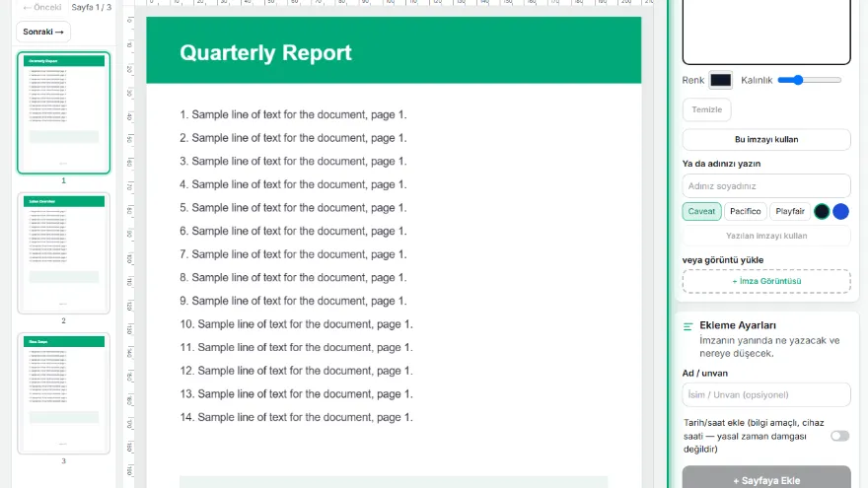This screenshot has width=868, height=488.
Task: Select page 3 thumbnail
Action: [x=64, y=393]
